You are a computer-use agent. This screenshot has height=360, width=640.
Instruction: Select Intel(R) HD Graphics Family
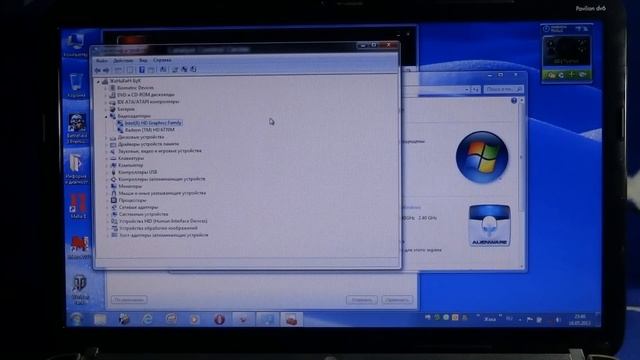(x=153, y=123)
